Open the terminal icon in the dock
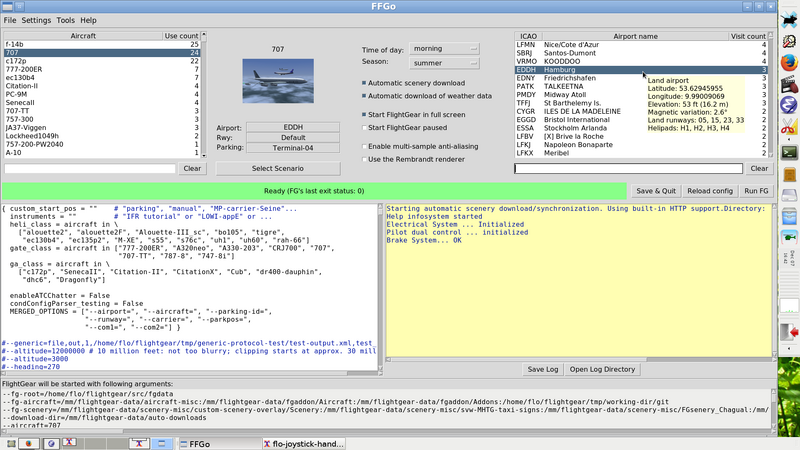 click(x=789, y=152)
